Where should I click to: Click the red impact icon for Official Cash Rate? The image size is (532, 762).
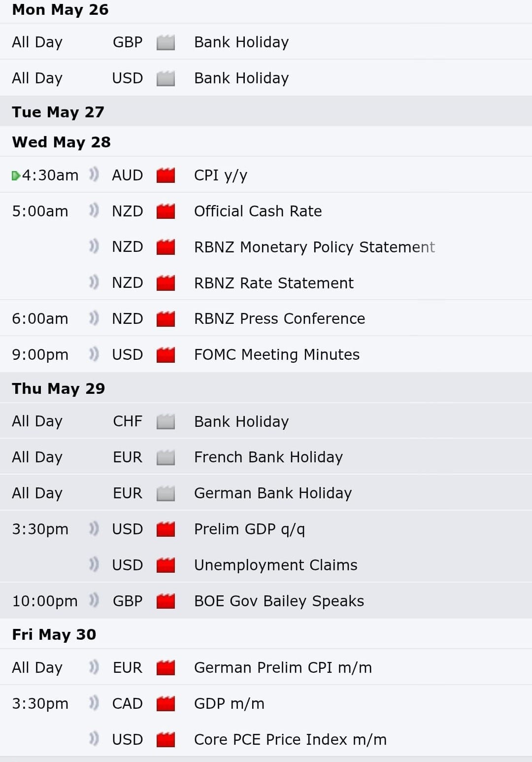(166, 211)
